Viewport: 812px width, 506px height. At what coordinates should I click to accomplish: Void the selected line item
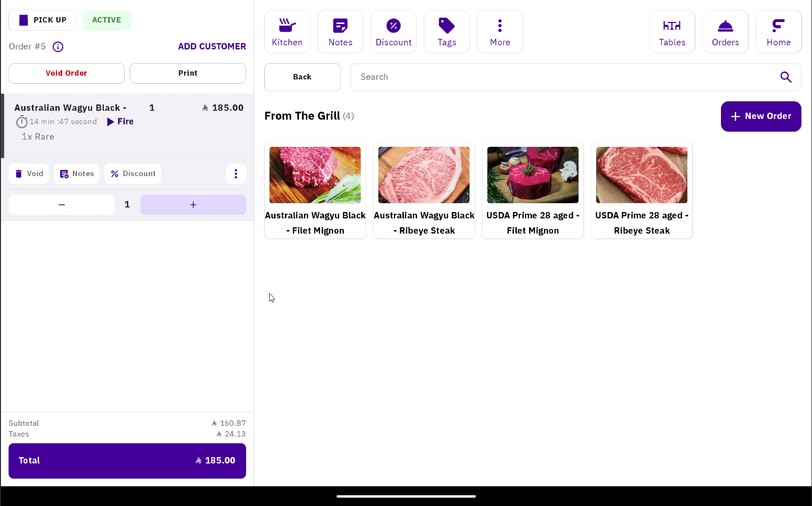click(x=29, y=174)
